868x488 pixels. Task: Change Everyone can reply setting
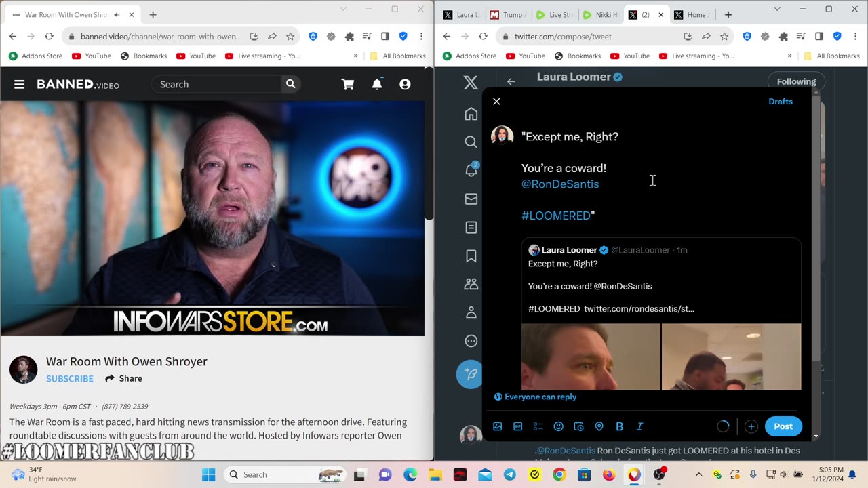click(536, 396)
